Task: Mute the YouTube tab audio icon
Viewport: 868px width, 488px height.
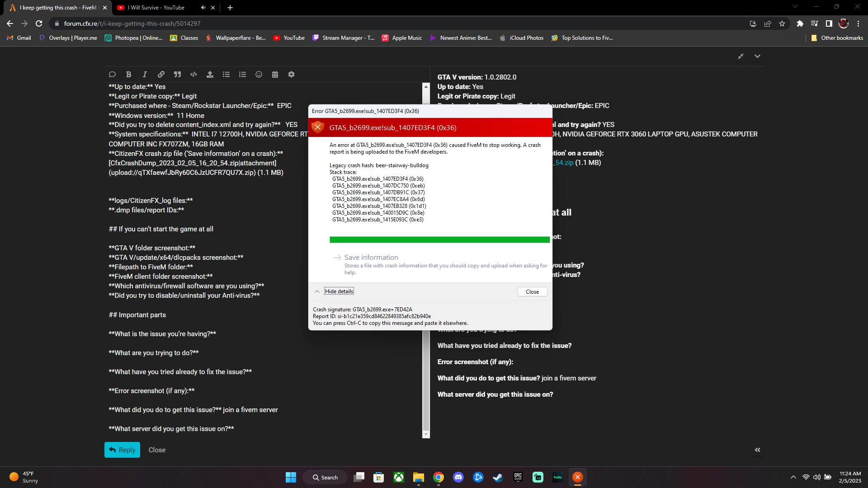Action: coord(203,8)
